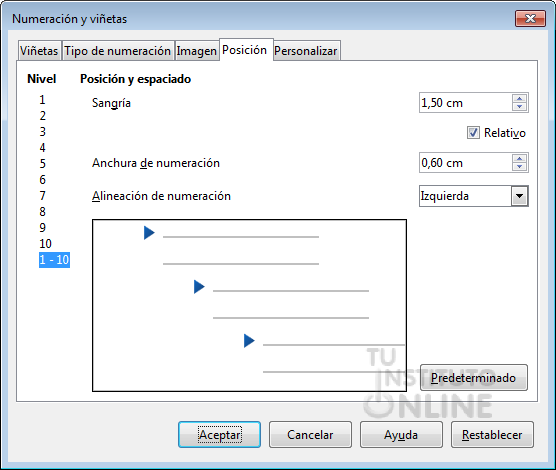Switch to the Imagen tab
The image size is (556, 470).
tap(196, 51)
